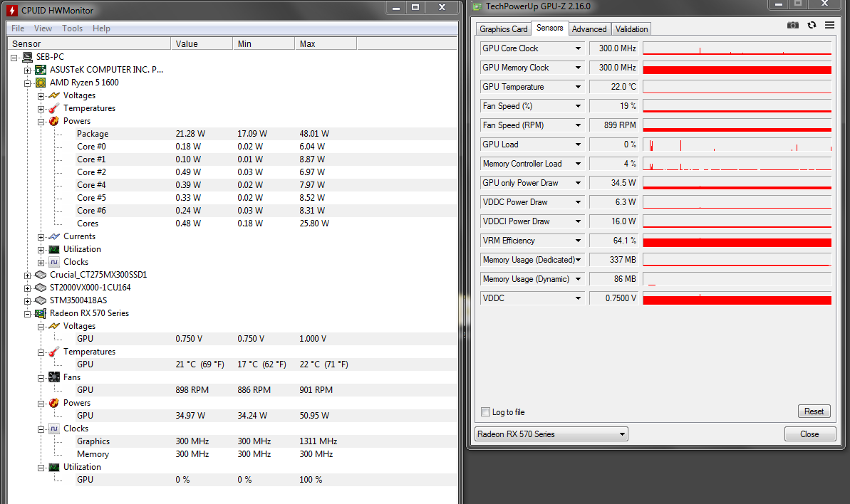This screenshot has height=504, width=850.
Task: Click the ST2000VX000 drive icon
Action: pyautogui.click(x=41, y=288)
